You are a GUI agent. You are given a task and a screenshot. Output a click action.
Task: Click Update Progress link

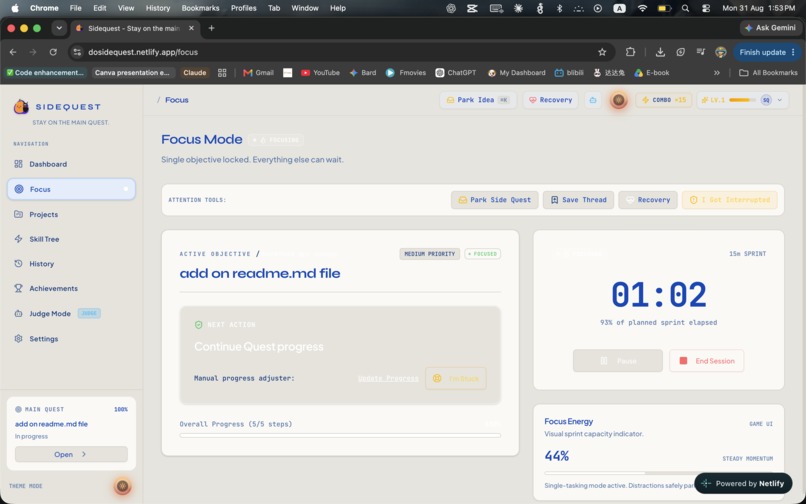click(x=388, y=379)
